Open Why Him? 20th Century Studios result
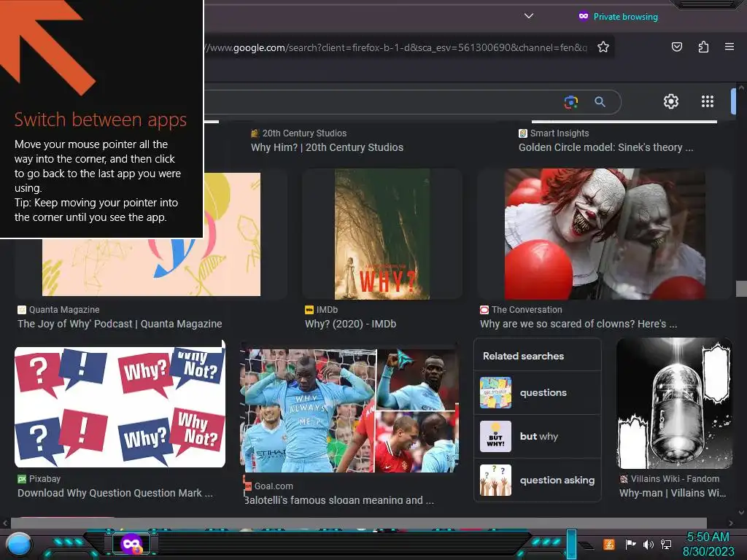Screen dimensions: 747x560 (327, 147)
